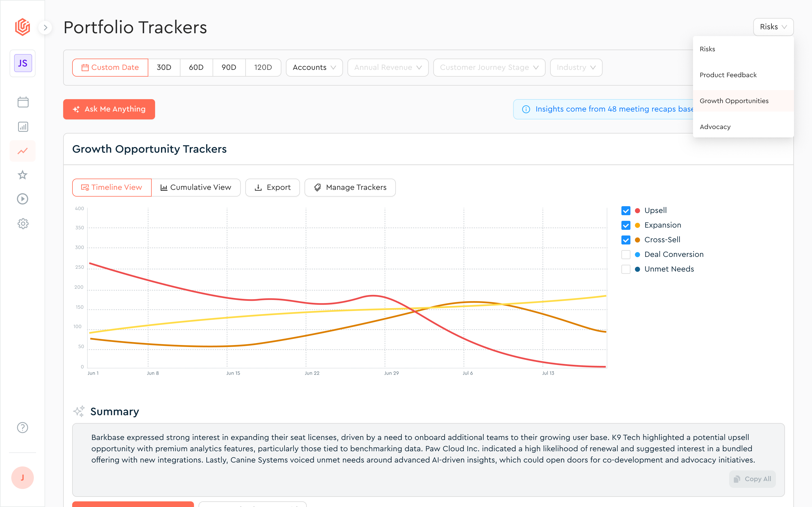Screen dimensions: 812x507
Task: Open the Accounts filter dropdown
Action: point(314,67)
